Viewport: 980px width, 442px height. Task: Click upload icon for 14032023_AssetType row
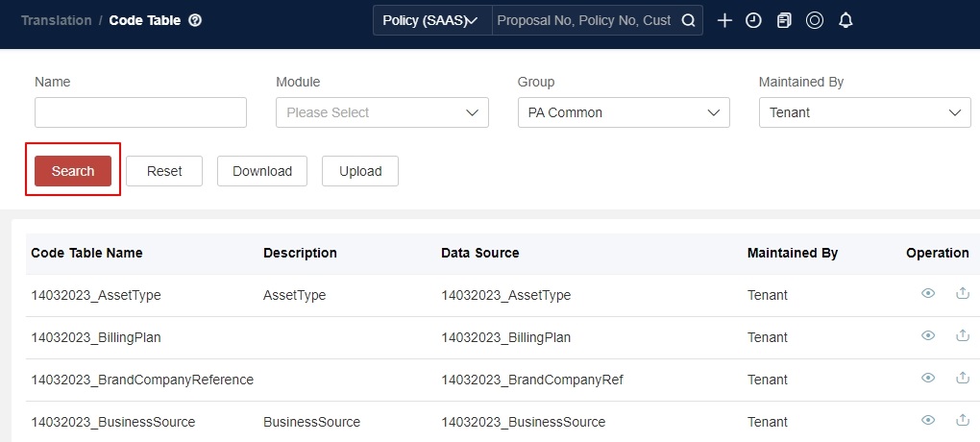pyautogui.click(x=962, y=294)
